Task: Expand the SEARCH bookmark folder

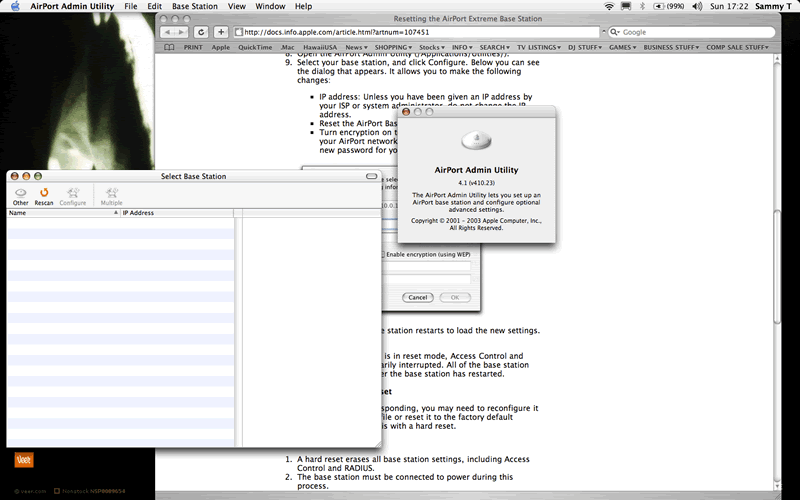Action: tap(494, 47)
